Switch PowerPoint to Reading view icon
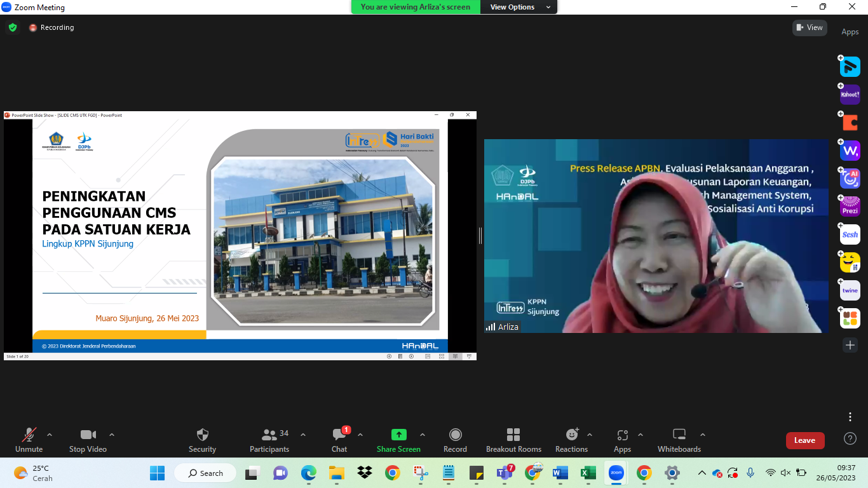 (455, 356)
